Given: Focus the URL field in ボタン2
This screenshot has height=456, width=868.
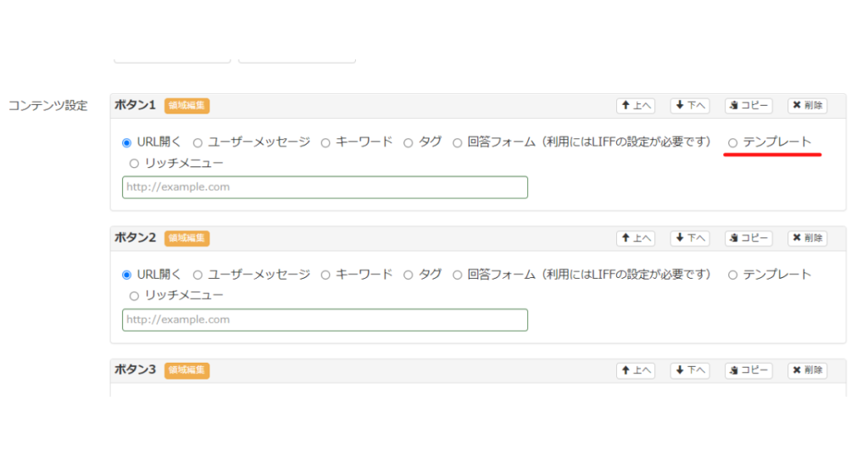Looking at the screenshot, I should [325, 320].
